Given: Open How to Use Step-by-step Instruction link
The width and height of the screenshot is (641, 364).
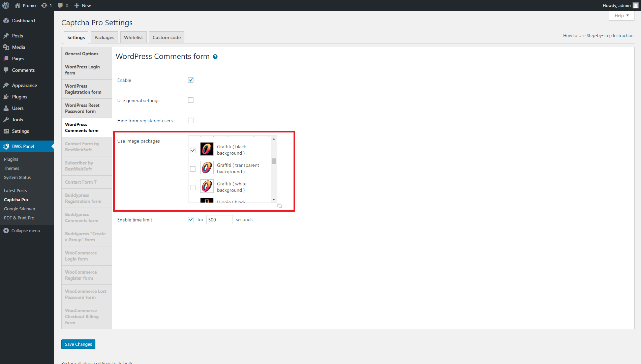Looking at the screenshot, I should [598, 35].
